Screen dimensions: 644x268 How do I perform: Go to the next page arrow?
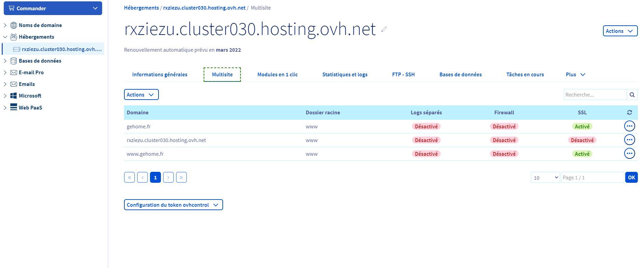click(x=168, y=177)
